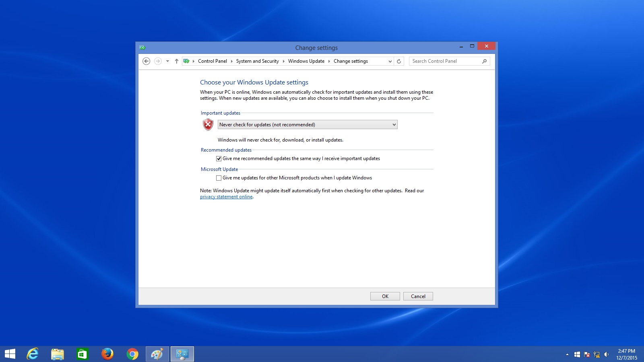
Task: Click the volume speaker tray icon
Action: [x=606, y=354]
